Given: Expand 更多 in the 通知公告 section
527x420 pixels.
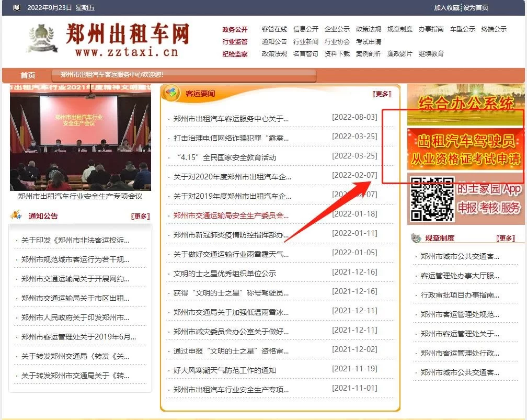Looking at the screenshot, I should 140,216.
